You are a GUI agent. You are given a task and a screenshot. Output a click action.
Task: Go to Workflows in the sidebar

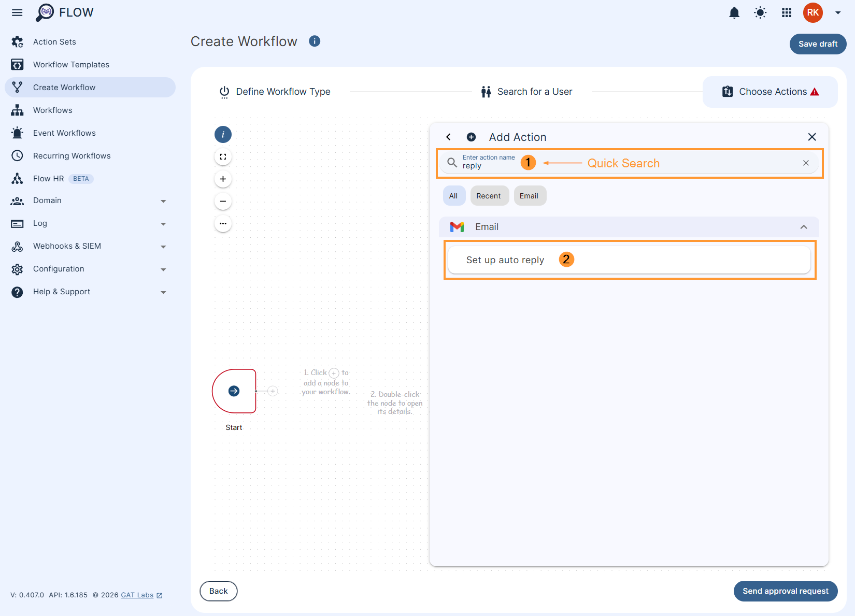point(52,110)
